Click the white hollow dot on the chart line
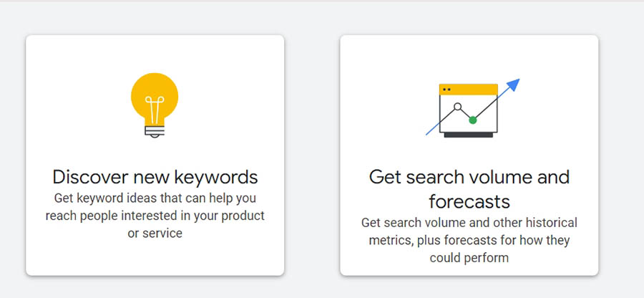Image resolution: width=644 pixels, height=298 pixels. pyautogui.click(x=457, y=107)
